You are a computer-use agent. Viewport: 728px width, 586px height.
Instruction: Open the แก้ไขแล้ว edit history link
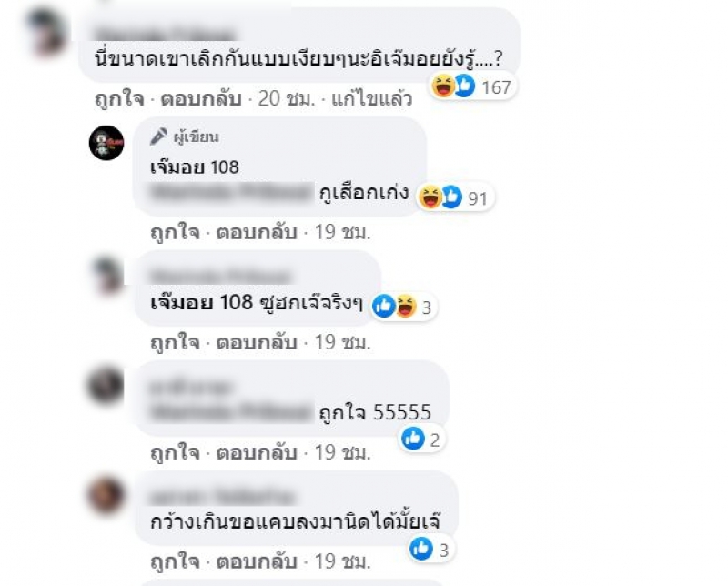tap(372, 99)
